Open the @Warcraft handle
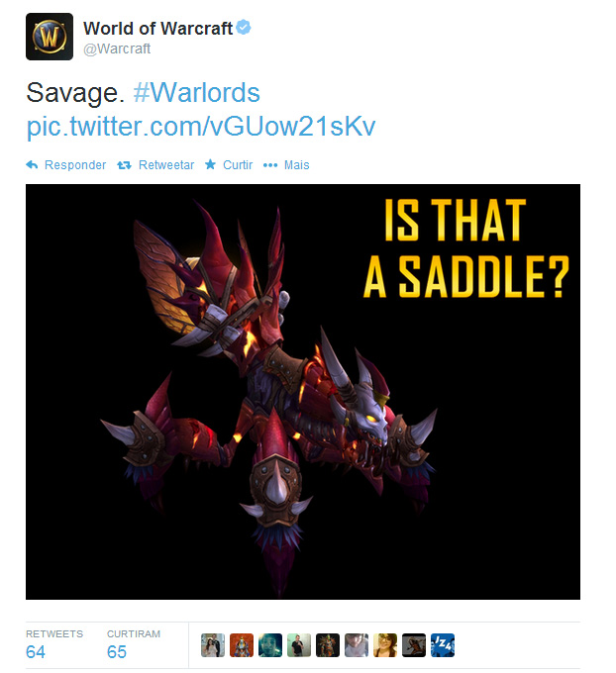Screen dimensions: 616x673 (x=117, y=48)
